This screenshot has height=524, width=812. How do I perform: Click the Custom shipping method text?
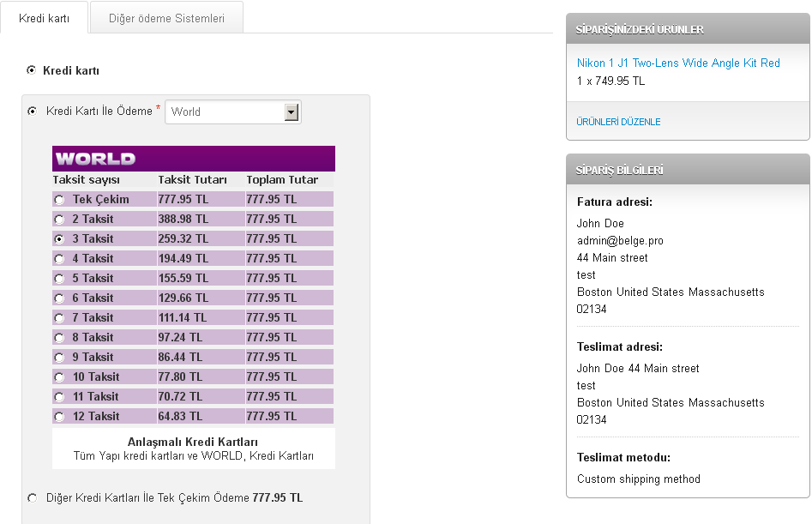639,479
